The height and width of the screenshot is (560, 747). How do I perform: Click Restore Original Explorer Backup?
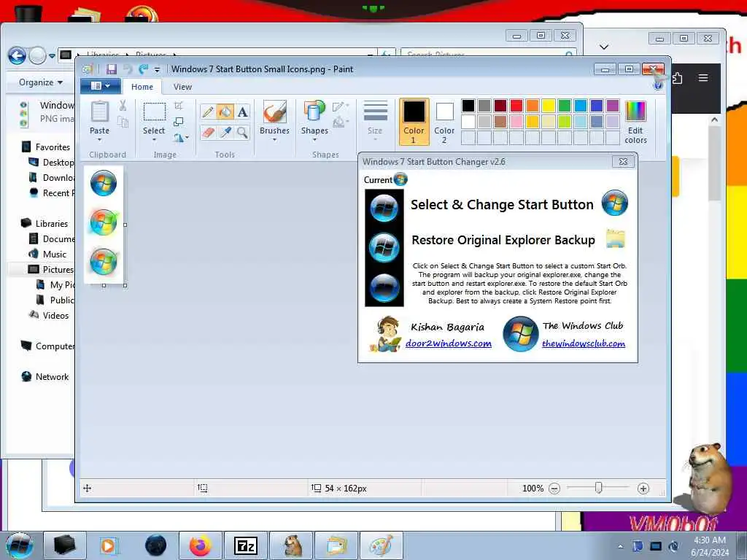pyautogui.click(x=503, y=240)
